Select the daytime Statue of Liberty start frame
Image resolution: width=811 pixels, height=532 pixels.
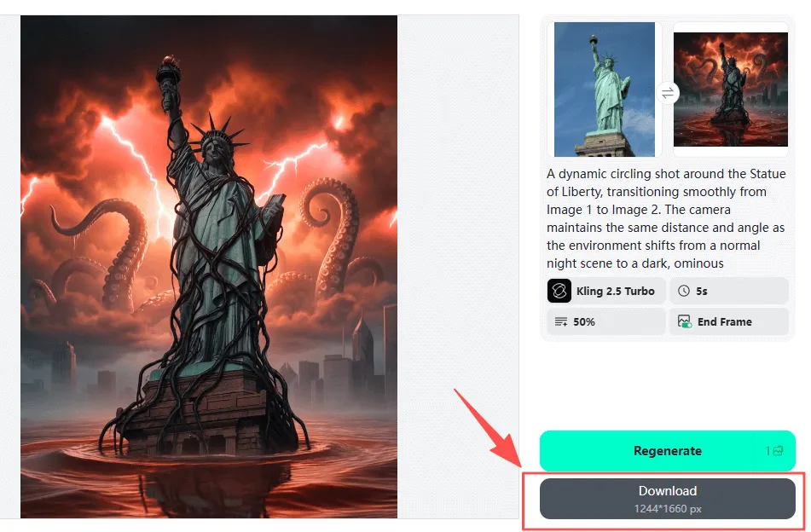click(x=605, y=89)
